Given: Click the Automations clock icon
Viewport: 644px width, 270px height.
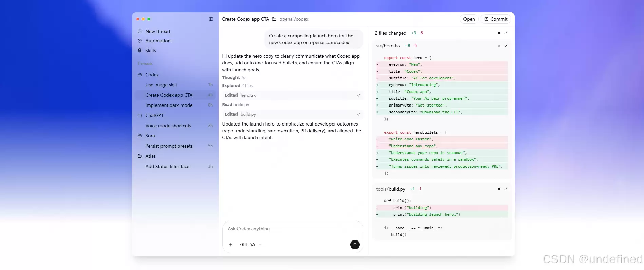Looking at the screenshot, I should (140, 41).
